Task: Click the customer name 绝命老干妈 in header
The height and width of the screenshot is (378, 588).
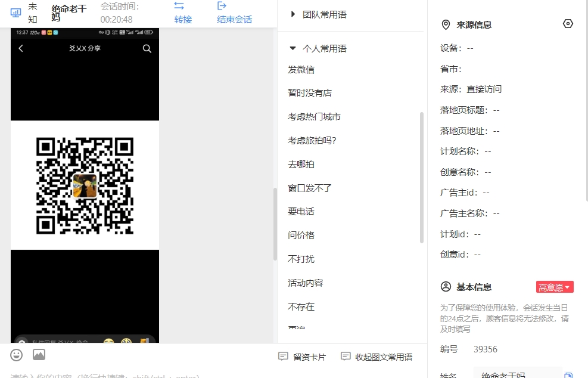Action: [x=69, y=13]
